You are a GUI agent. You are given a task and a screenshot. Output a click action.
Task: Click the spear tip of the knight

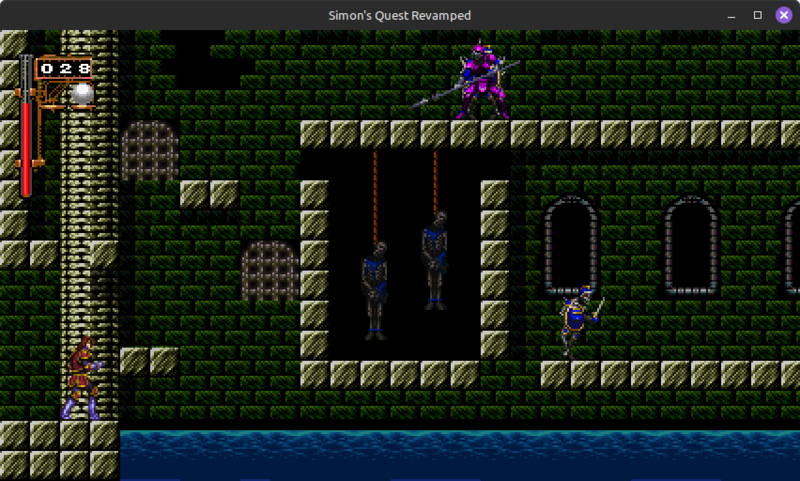pos(417,104)
